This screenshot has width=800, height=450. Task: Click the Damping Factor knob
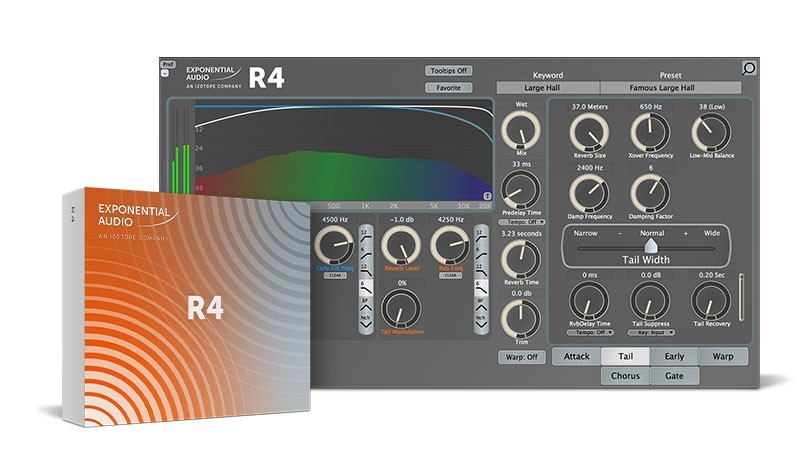pyautogui.click(x=651, y=193)
